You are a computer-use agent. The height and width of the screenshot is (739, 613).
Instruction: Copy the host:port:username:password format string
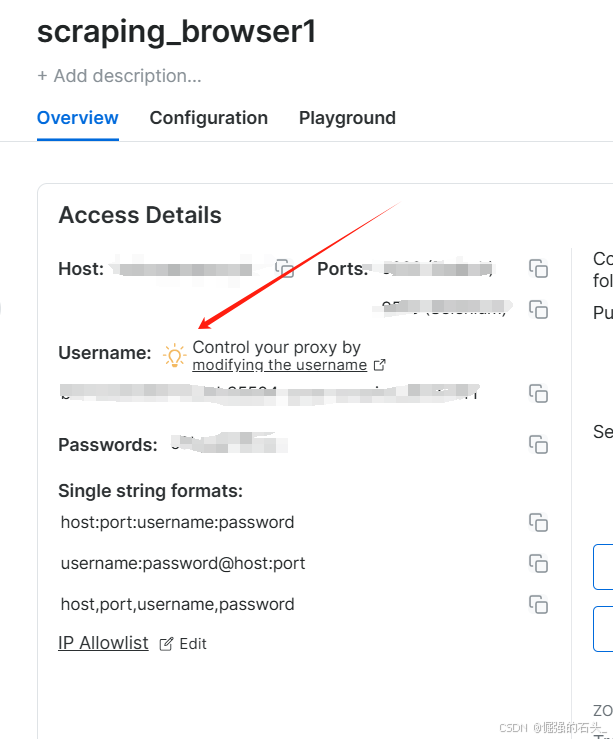tap(538, 522)
